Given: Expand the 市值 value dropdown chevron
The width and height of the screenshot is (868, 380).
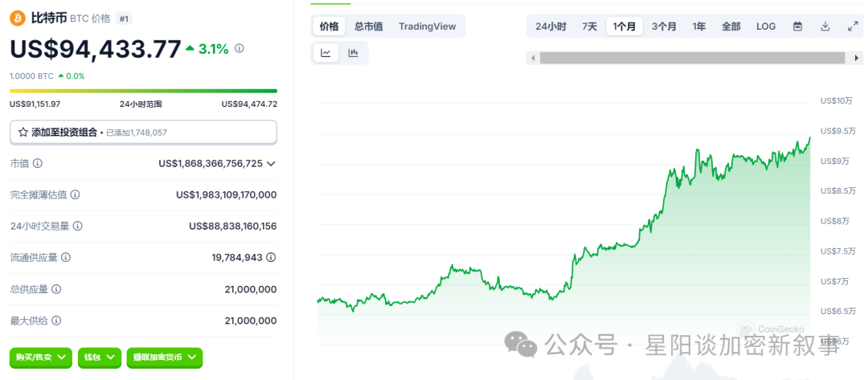Looking at the screenshot, I should [271, 163].
